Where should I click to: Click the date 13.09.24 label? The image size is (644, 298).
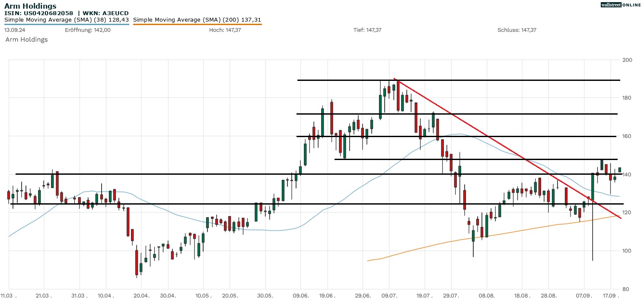[14, 30]
